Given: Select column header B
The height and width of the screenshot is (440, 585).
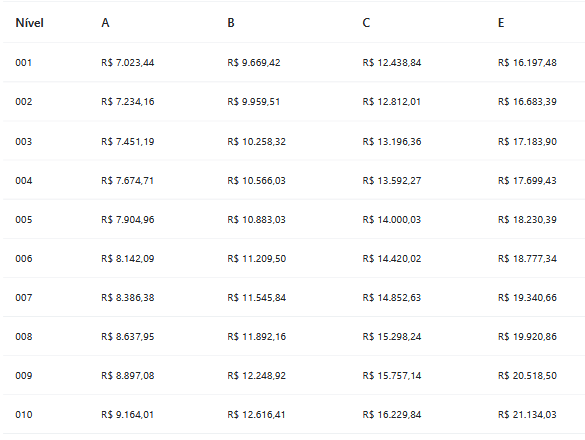Looking at the screenshot, I should pos(231,23).
